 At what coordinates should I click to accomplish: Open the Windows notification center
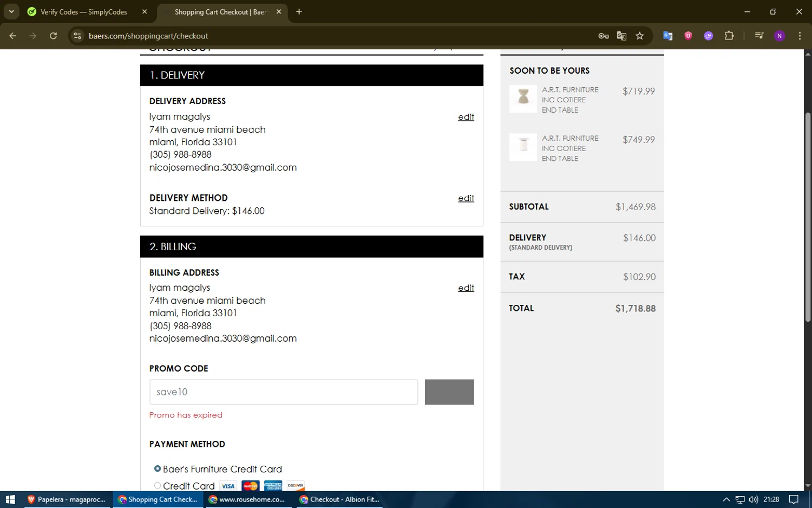[x=794, y=499]
